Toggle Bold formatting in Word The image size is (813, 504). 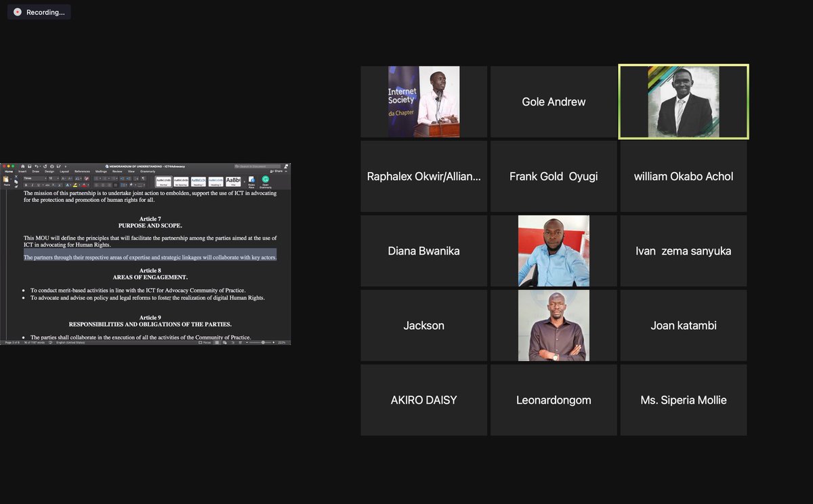point(26,185)
